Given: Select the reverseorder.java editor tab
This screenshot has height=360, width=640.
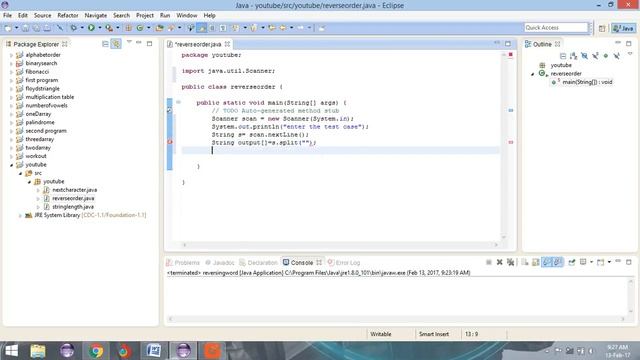Looking at the screenshot, I should [198, 44].
